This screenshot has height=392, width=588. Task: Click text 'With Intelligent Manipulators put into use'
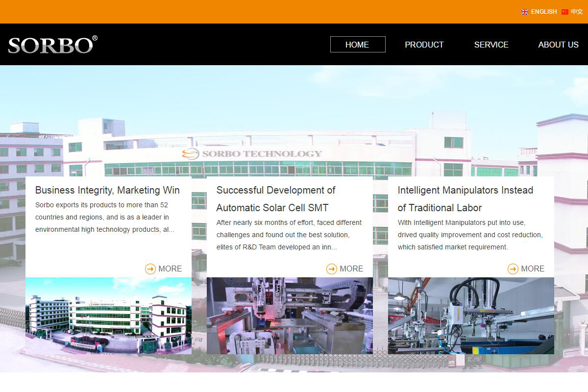461,222
